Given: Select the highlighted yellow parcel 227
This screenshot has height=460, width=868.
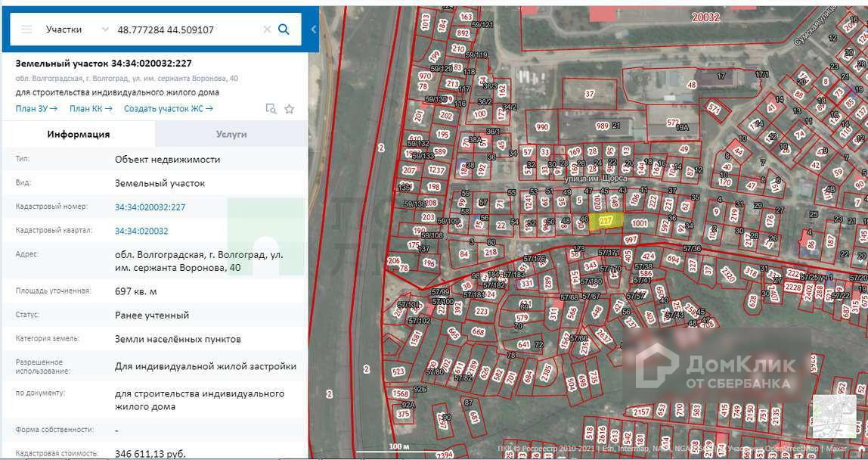Looking at the screenshot, I should (606, 220).
